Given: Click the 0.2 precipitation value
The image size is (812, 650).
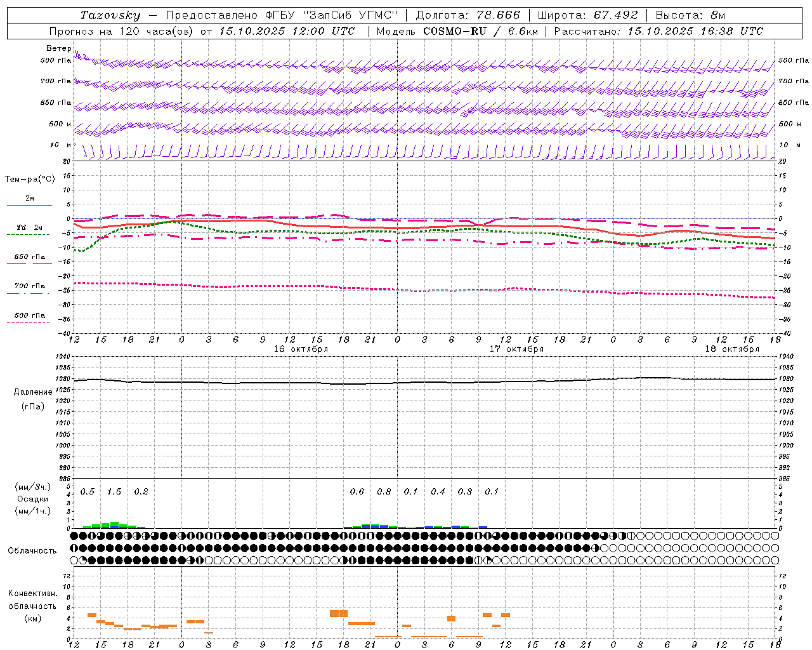Looking at the screenshot, I should (x=141, y=492).
